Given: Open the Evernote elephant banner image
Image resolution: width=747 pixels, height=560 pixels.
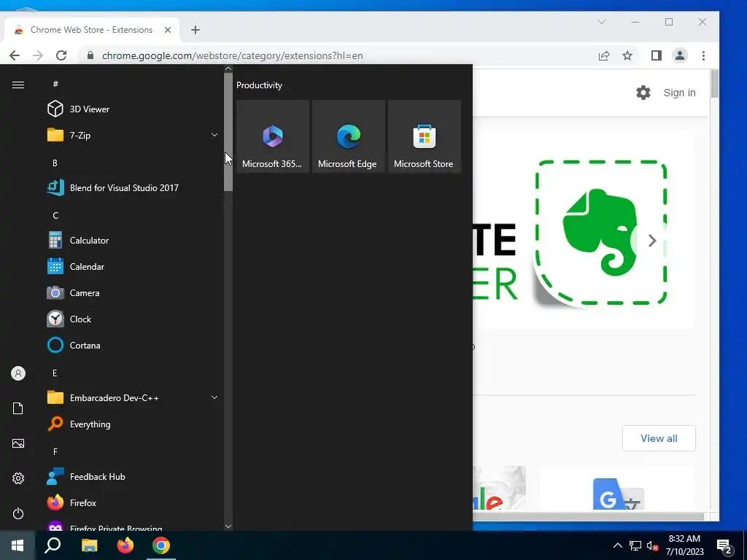Looking at the screenshot, I should [601, 233].
